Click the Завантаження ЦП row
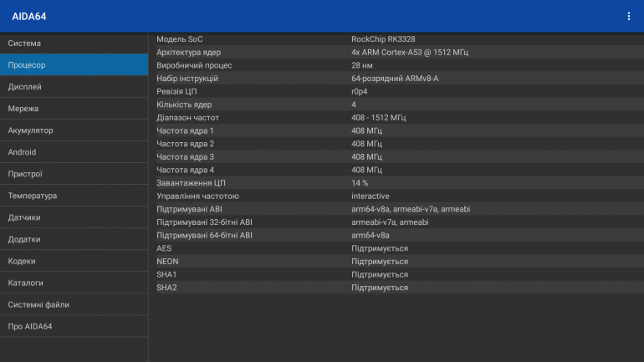Screen dimensions: 644x362 pos(396,182)
